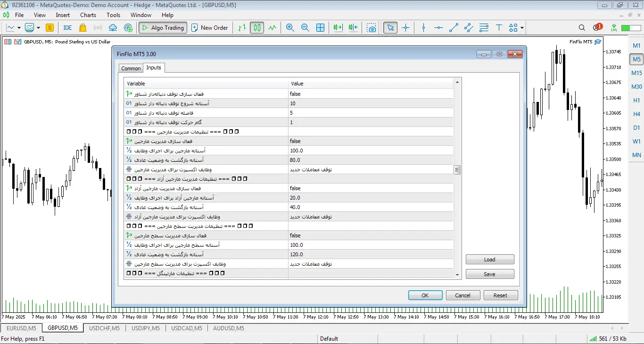Open the VPS cloud hosting icon

click(x=113, y=28)
